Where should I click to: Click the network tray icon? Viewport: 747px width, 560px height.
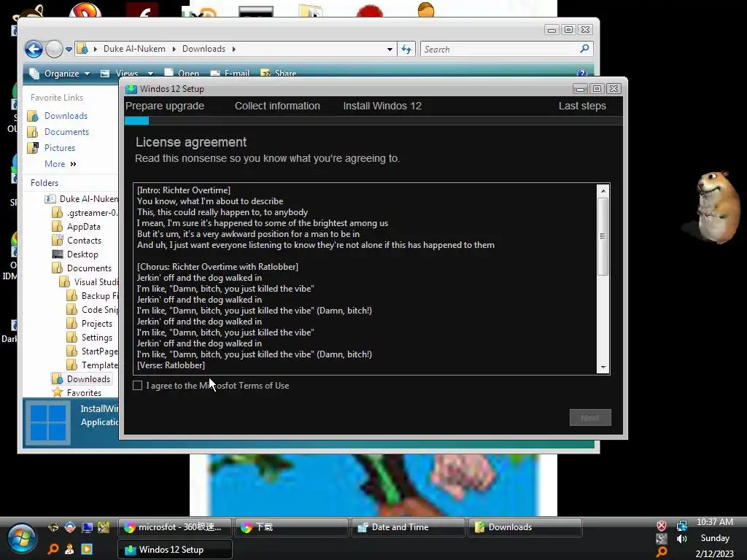(x=682, y=526)
